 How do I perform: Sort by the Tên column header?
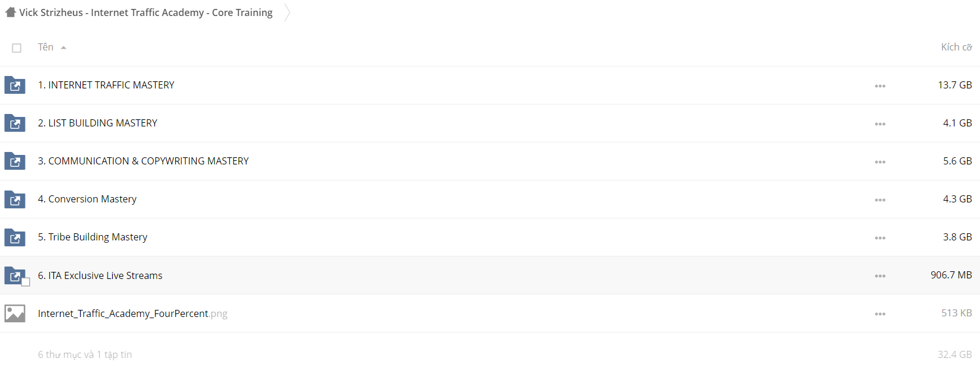click(46, 47)
